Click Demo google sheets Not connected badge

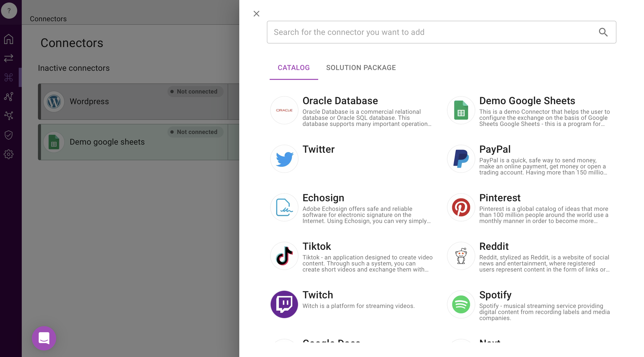(195, 132)
